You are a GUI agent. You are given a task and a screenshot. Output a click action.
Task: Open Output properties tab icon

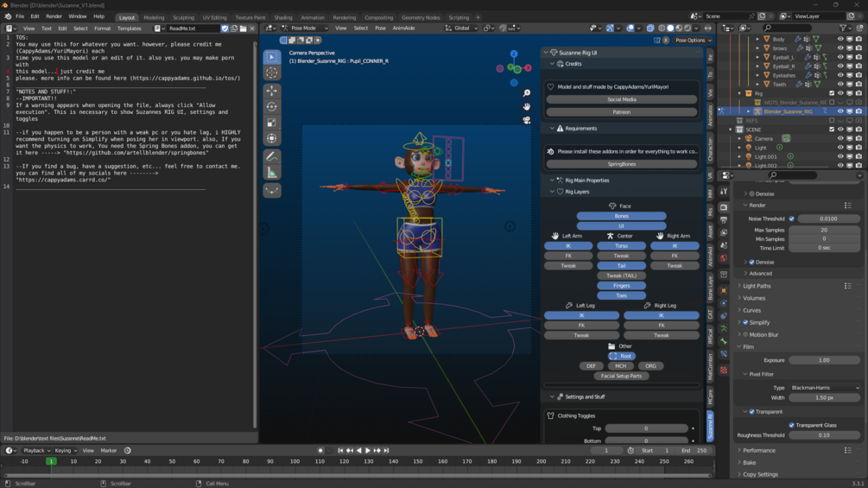[724, 219]
